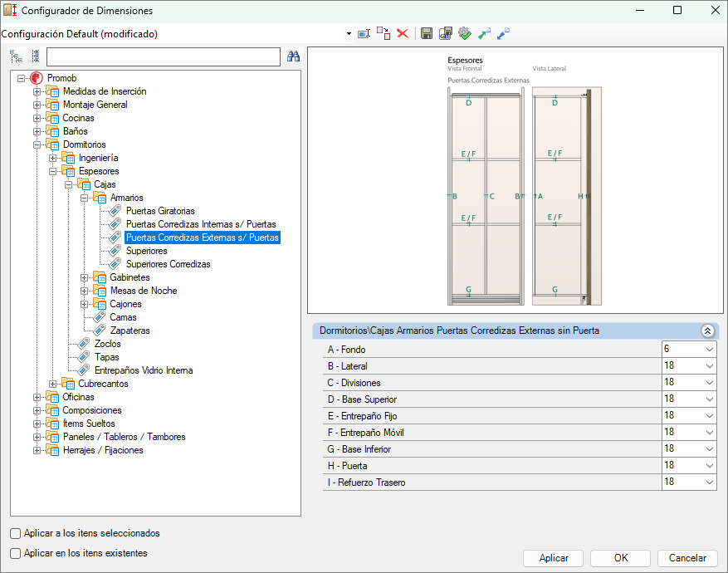
Task: Click the copy configuration icon with the arrow
Action: [x=384, y=33]
